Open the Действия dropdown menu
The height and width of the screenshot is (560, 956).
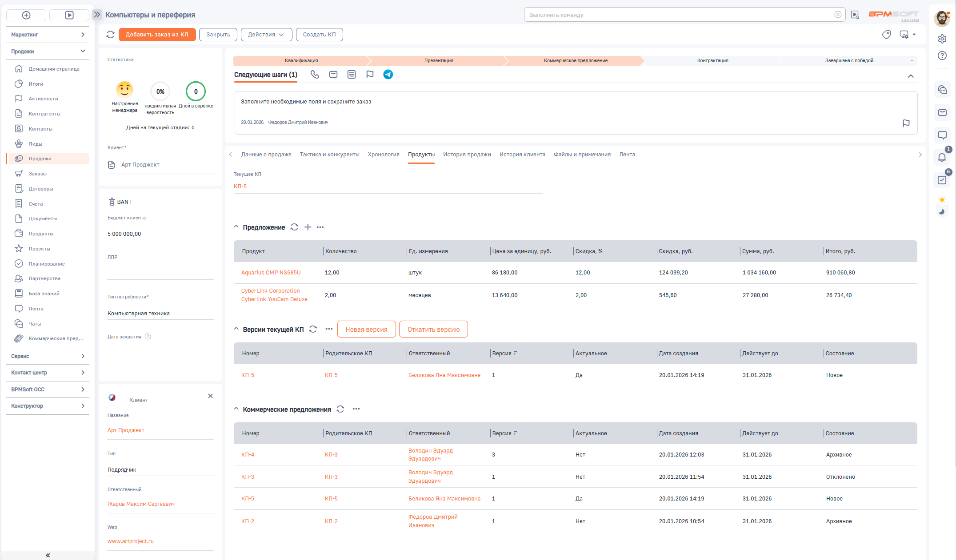point(266,35)
